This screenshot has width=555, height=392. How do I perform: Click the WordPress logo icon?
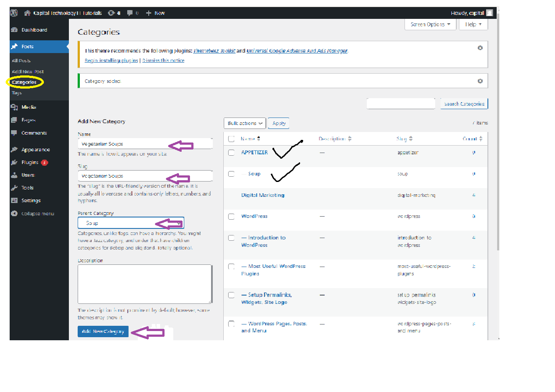point(14,13)
